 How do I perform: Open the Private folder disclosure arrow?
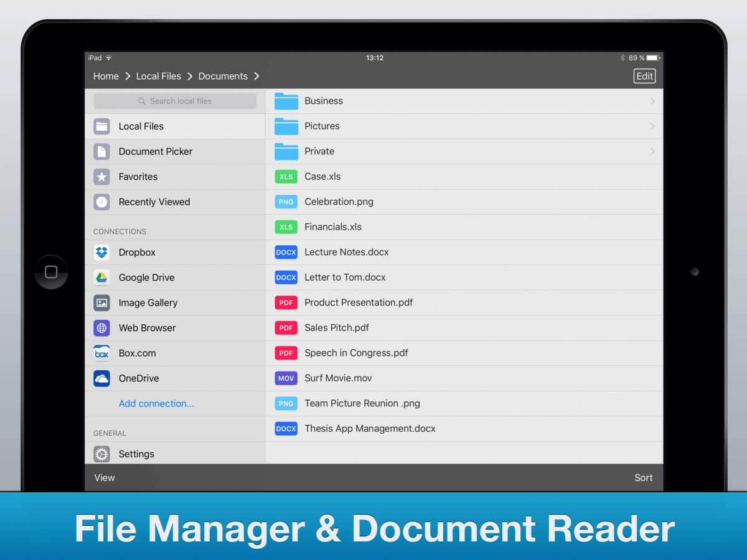click(652, 151)
